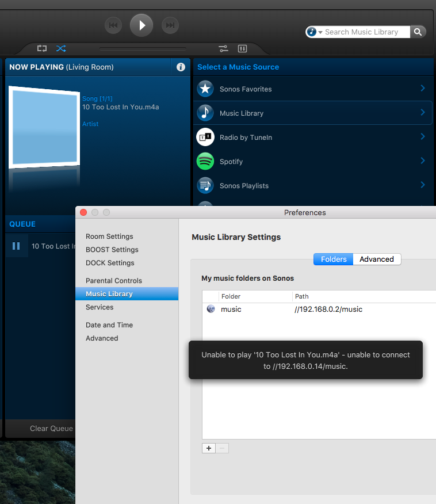Add a music folder with plus button
The height and width of the screenshot is (504, 436).
coord(209,448)
